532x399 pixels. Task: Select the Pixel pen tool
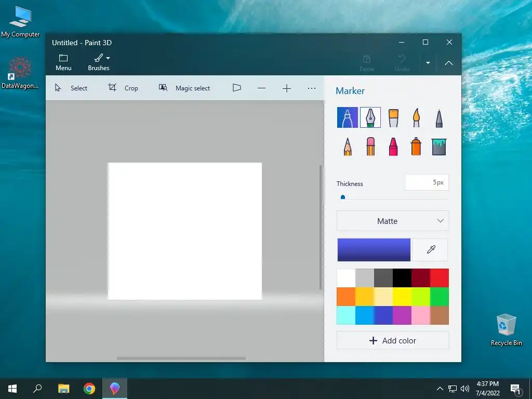coord(439,118)
